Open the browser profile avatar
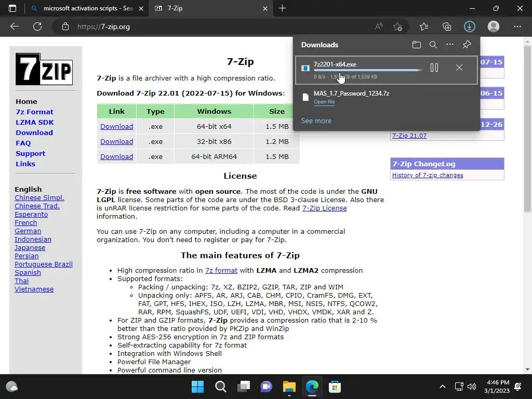532x399 pixels. coord(494,26)
